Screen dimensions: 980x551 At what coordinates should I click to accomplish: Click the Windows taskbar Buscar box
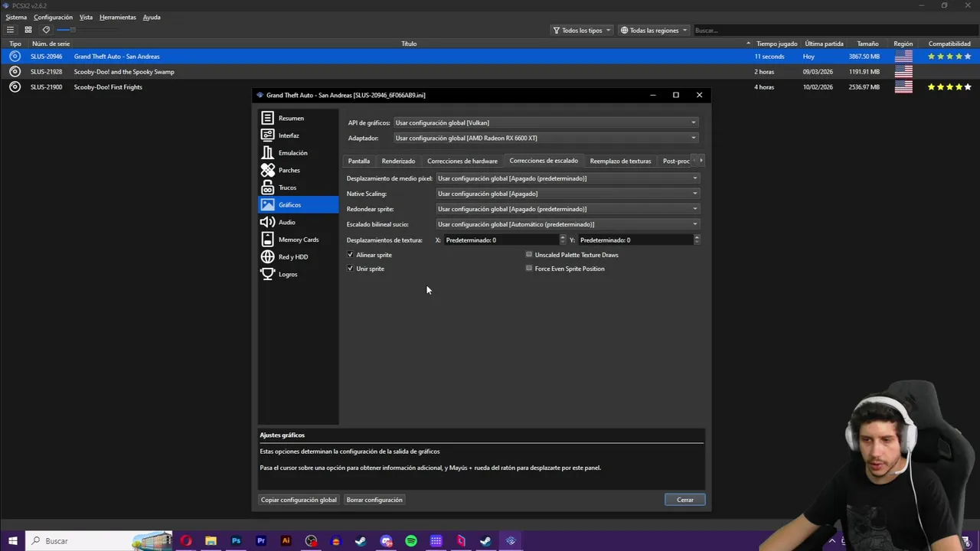100,541
